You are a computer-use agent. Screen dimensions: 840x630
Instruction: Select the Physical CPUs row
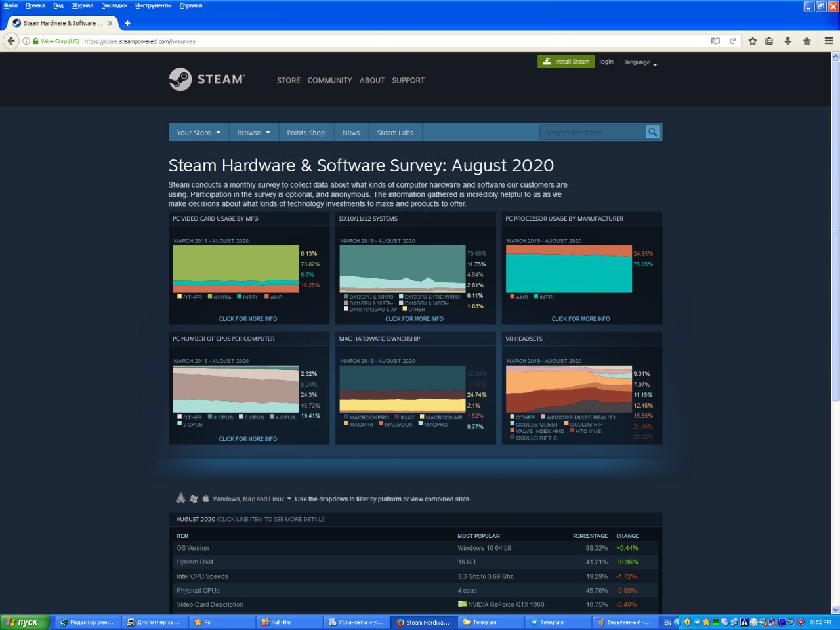click(415, 591)
